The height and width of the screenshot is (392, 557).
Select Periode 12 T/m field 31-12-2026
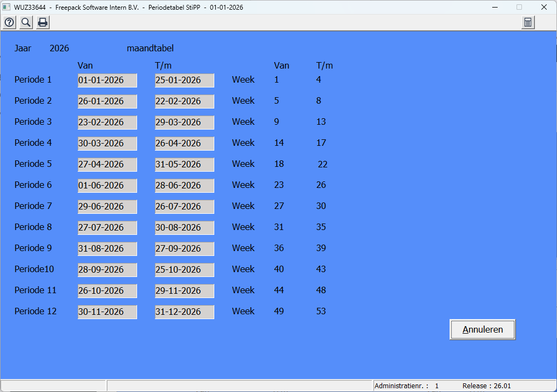[x=184, y=312]
